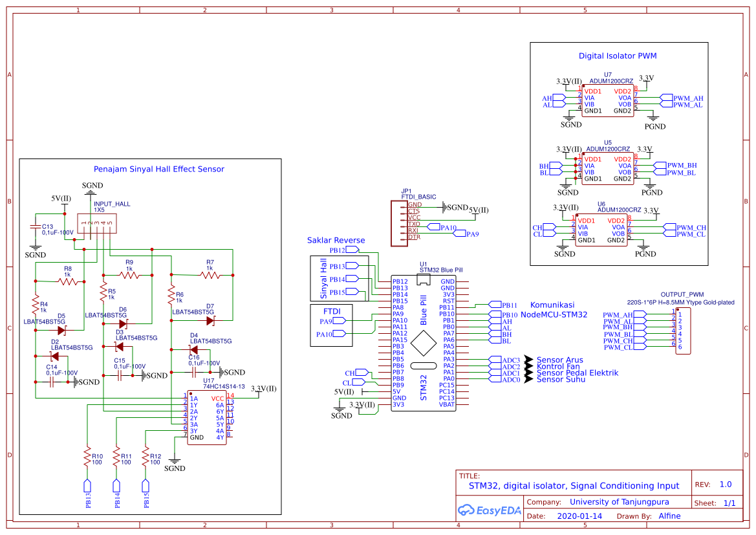Click the 'Komunikasi NodeMCU-STM32' label

point(554,310)
